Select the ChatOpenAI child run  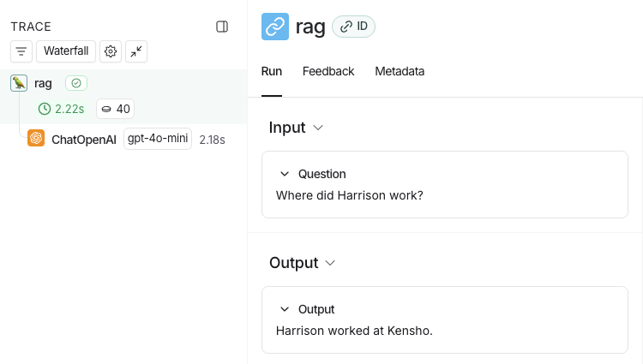84,139
